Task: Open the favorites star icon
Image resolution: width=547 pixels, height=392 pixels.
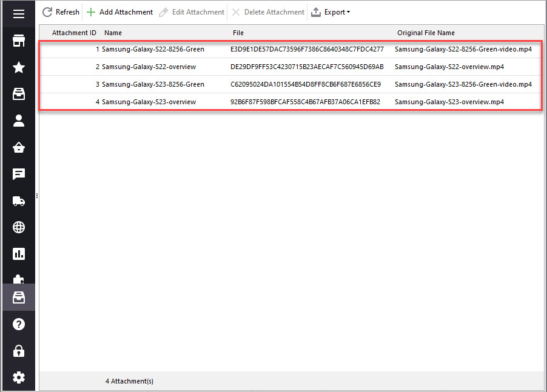Action: click(19, 67)
